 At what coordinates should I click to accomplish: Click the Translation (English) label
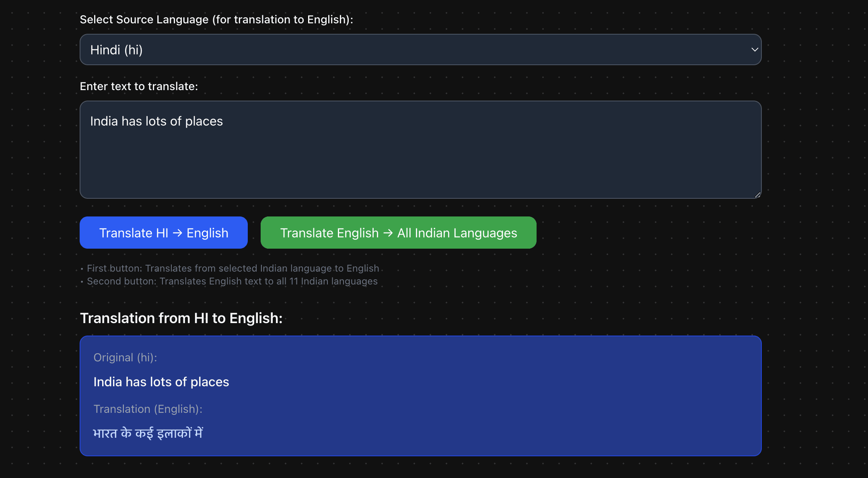[x=148, y=409]
